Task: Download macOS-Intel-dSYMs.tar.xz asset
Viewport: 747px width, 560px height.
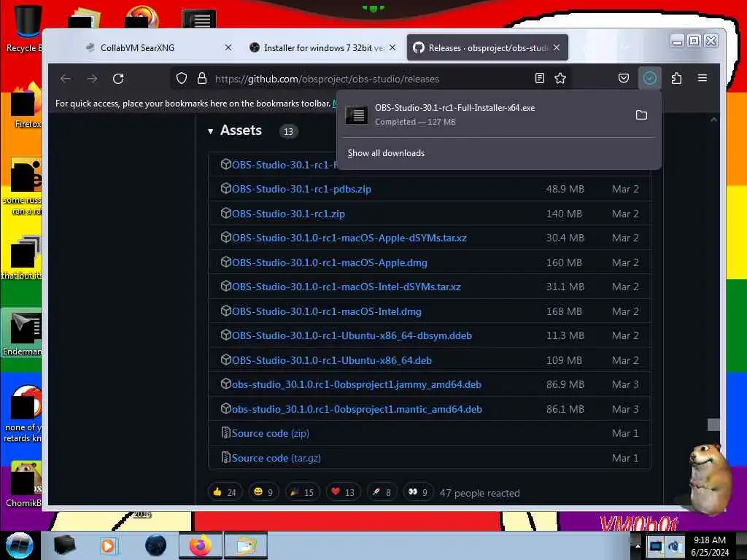Action: pyautogui.click(x=347, y=287)
